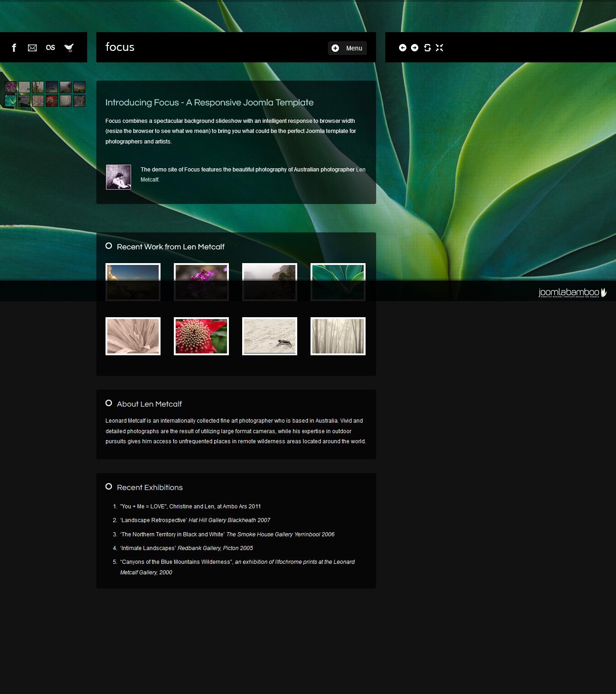Advance to next slideshow background arrow
616x694 pixels.
pos(415,48)
